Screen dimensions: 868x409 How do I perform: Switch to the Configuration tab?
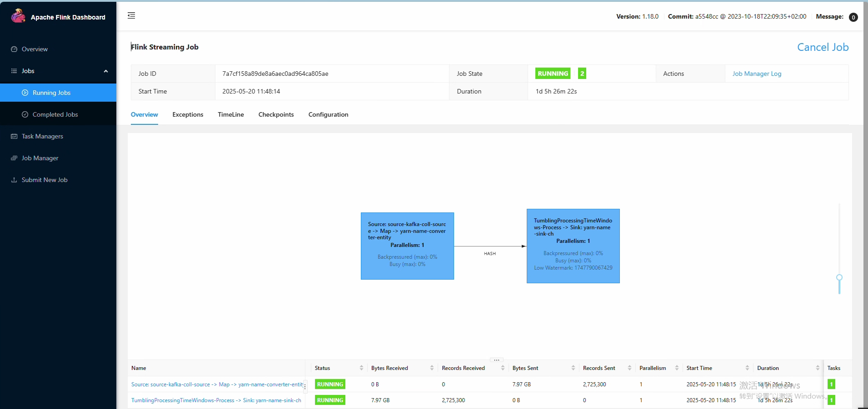(328, 114)
